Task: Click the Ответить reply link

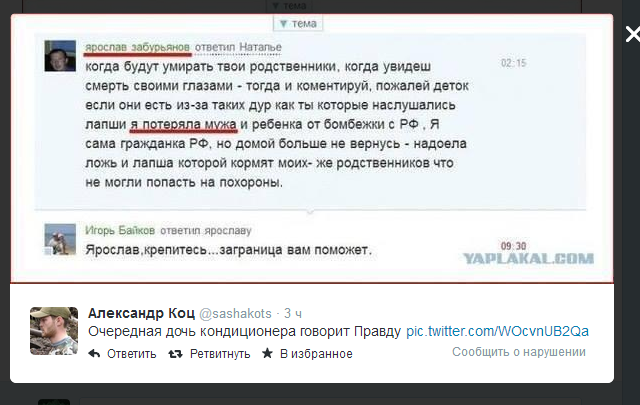Action: point(131,354)
